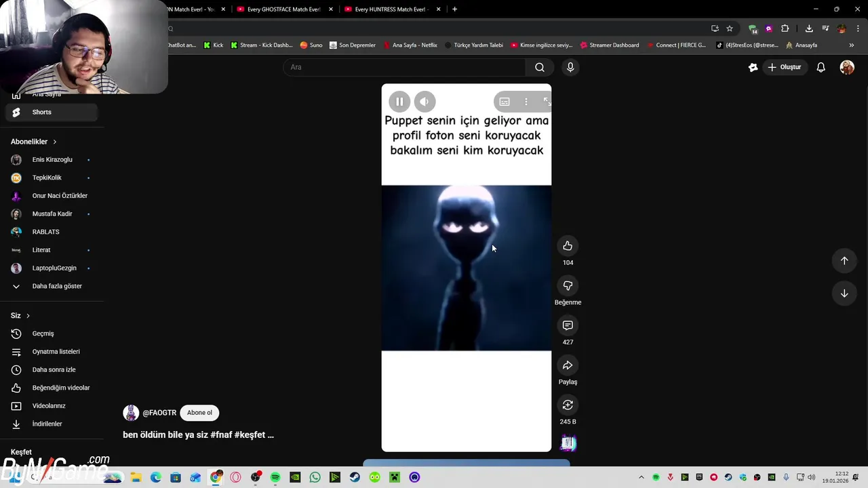Enter fullscreen on the Shorts player

point(547,102)
